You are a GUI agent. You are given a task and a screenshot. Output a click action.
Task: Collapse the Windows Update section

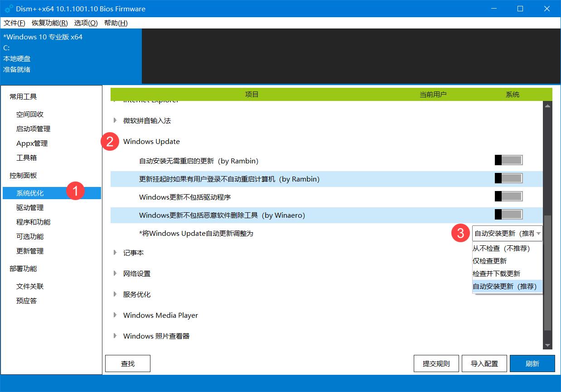tap(115, 141)
